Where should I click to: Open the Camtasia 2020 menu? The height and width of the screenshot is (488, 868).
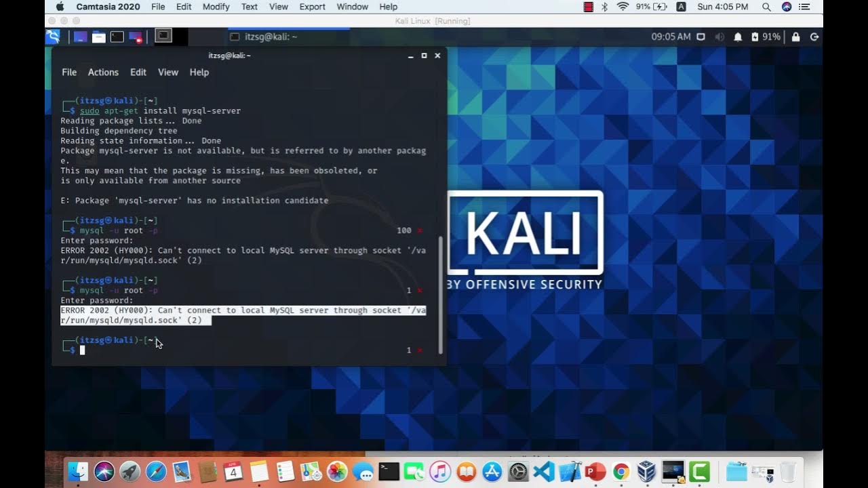[x=108, y=7]
